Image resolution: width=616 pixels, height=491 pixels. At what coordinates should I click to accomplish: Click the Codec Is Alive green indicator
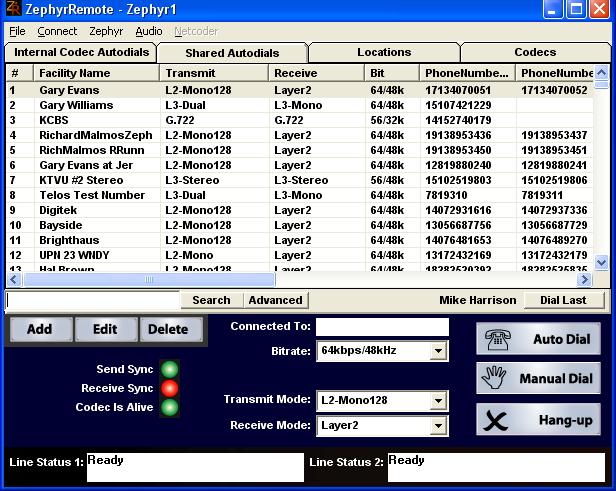(170, 407)
